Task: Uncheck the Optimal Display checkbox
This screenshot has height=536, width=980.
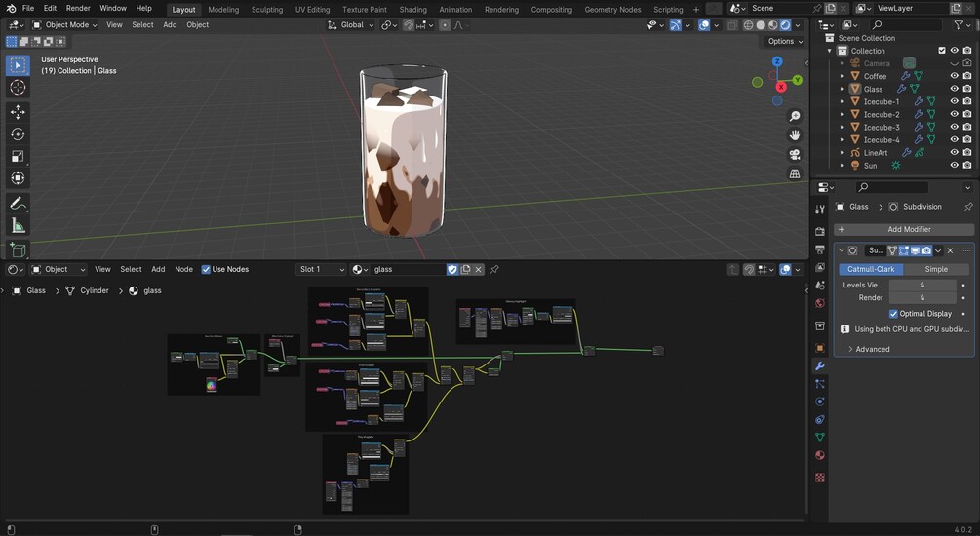Action: click(x=893, y=314)
